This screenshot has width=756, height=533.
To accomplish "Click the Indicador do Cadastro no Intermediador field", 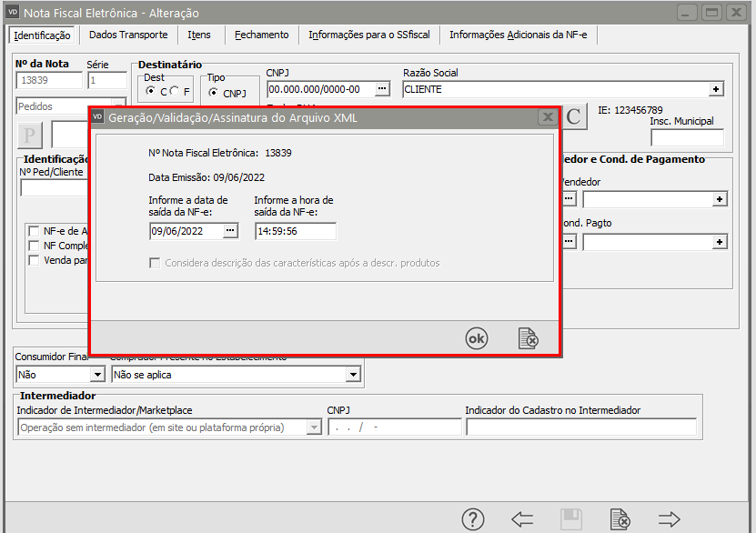I will (580, 427).
